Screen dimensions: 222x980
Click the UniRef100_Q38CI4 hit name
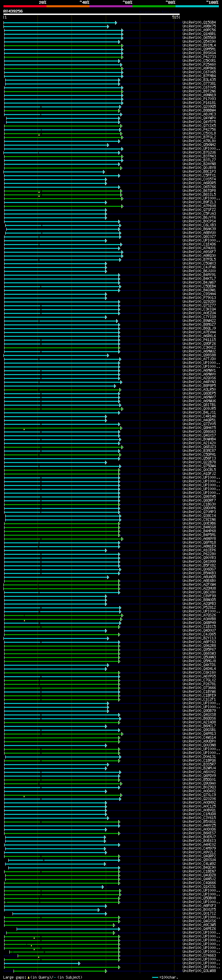(199, 516)
